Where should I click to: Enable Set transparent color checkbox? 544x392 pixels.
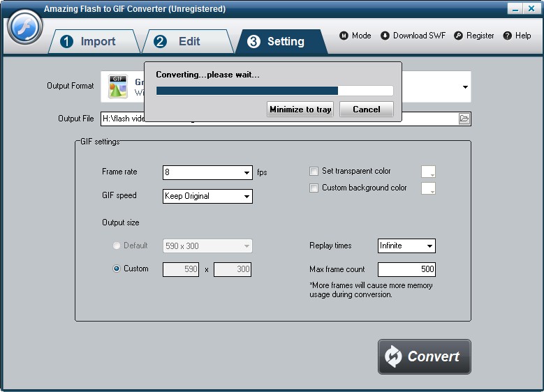(x=314, y=171)
